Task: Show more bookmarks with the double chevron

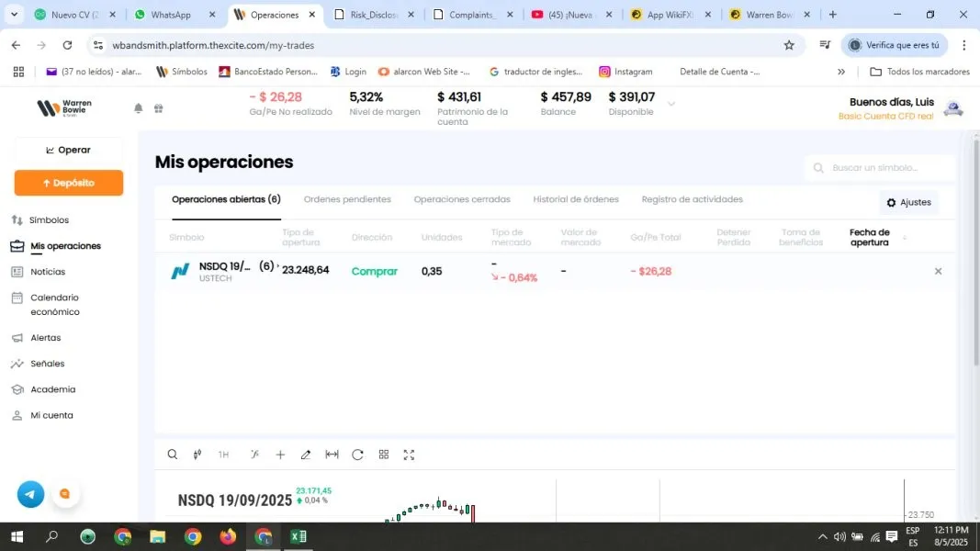Action: pos(841,72)
